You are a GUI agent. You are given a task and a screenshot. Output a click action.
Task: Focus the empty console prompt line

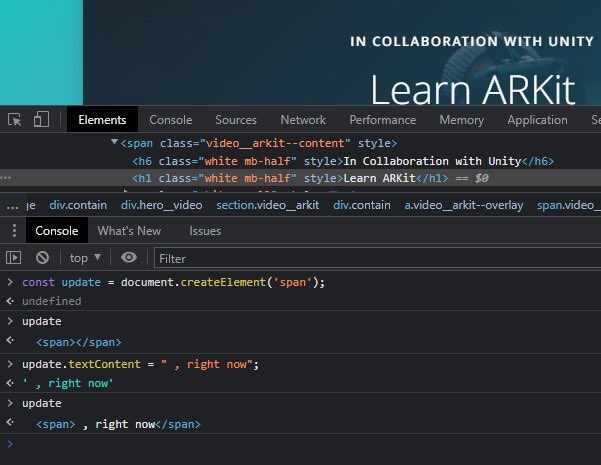tap(300, 444)
